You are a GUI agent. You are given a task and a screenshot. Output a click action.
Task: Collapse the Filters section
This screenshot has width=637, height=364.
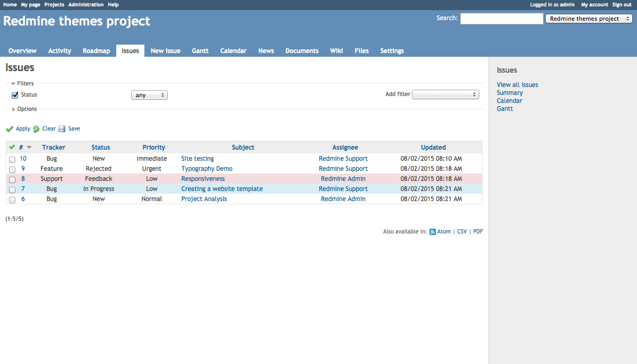pos(22,83)
